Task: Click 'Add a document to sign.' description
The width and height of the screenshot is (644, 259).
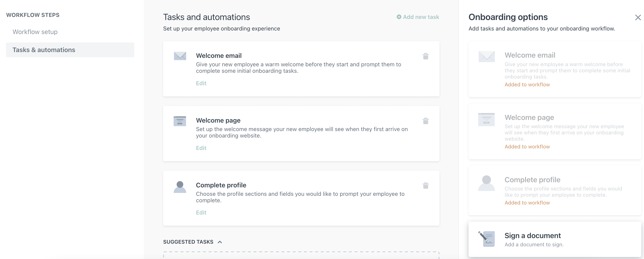Action: 534,245
